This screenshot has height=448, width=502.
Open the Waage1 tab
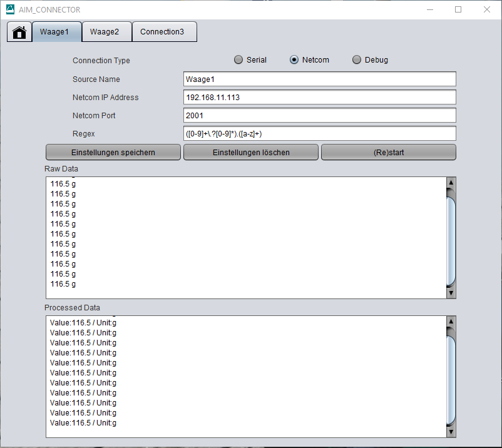point(54,32)
